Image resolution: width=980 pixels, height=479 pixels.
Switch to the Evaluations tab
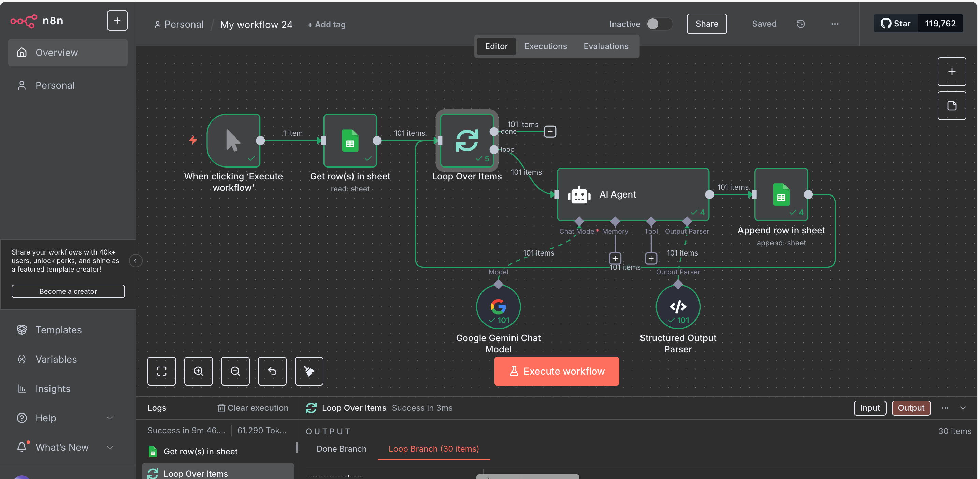pyautogui.click(x=606, y=46)
